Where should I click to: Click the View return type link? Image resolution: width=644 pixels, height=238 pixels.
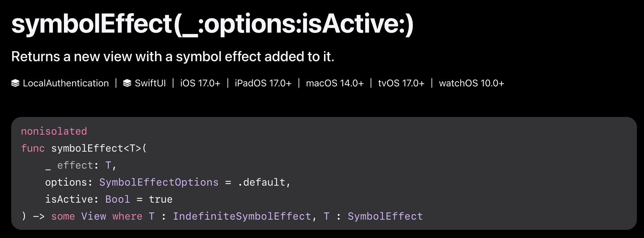coord(94,216)
